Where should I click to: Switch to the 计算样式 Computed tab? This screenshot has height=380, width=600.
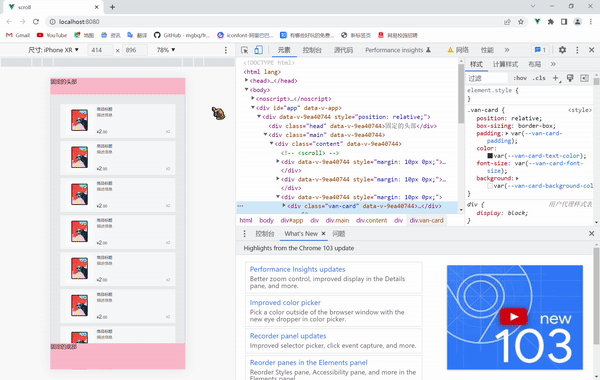(x=505, y=64)
